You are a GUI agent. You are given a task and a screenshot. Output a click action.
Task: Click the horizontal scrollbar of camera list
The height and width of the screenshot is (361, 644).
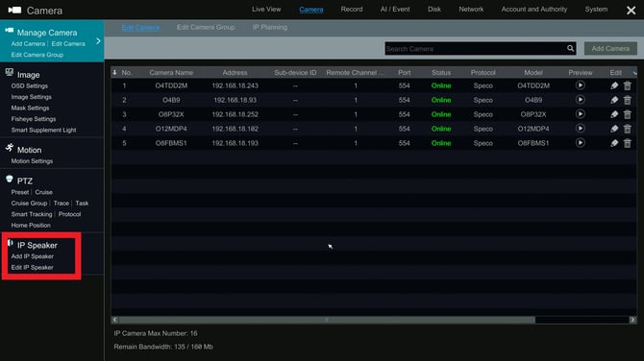pyautogui.click(x=327, y=320)
